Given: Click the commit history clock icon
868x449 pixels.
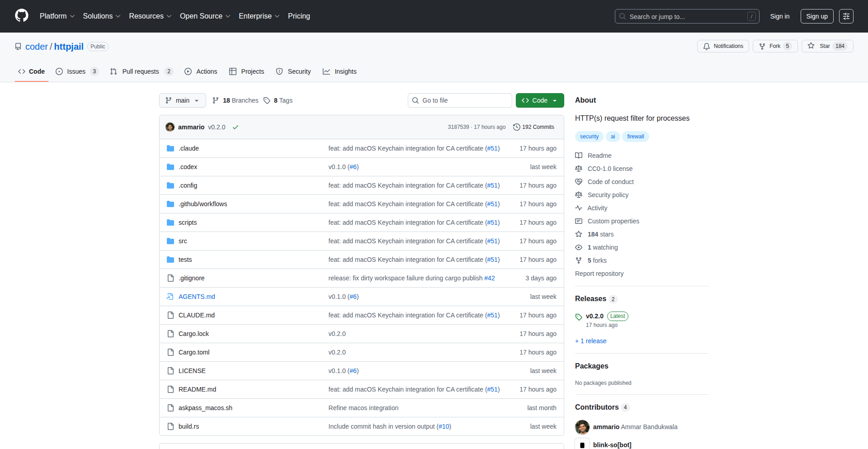Looking at the screenshot, I should (516, 127).
